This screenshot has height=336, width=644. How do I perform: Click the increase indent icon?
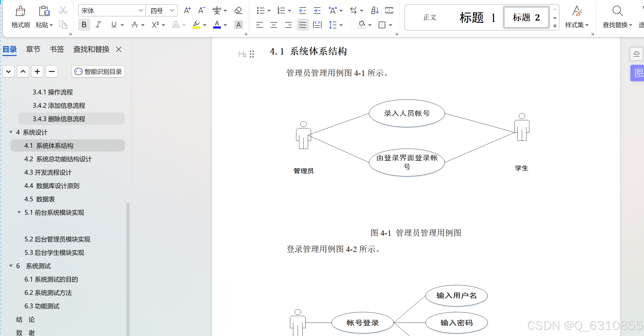[x=317, y=11]
